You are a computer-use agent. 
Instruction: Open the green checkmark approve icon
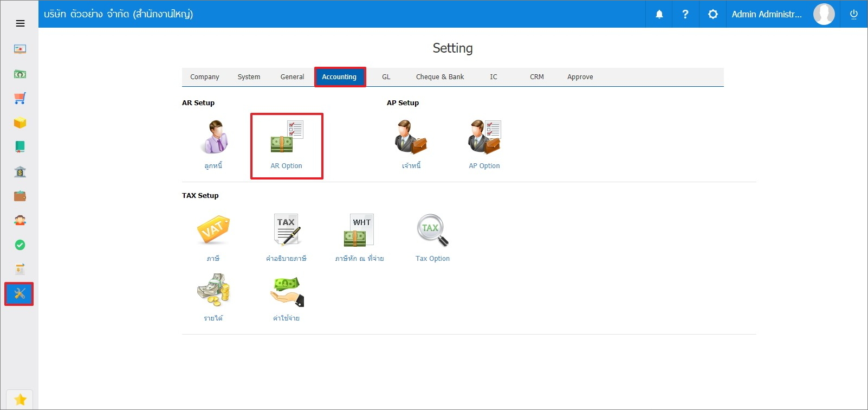20,245
